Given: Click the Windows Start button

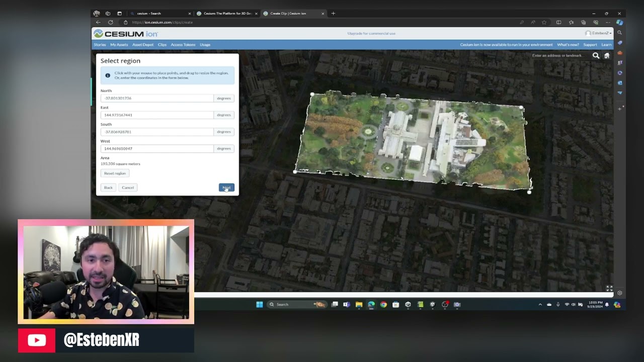Looking at the screenshot, I should click(259, 304).
